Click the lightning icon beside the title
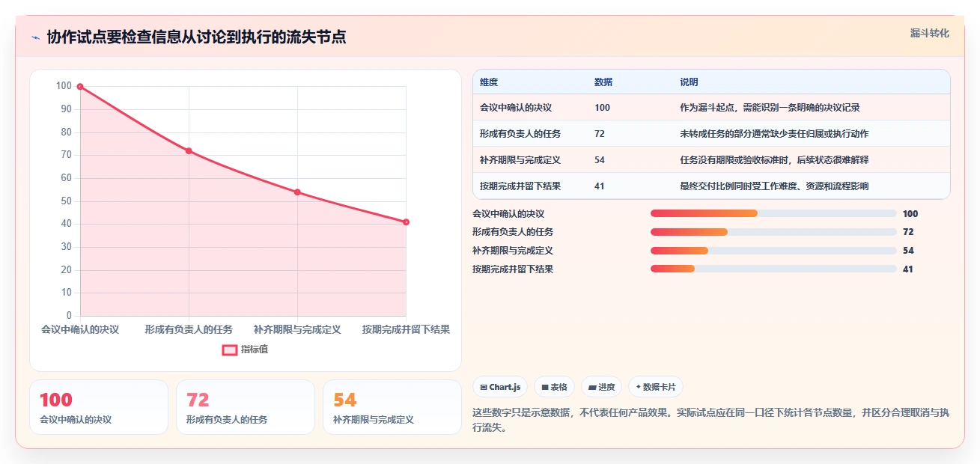980x464 pixels. tap(36, 37)
